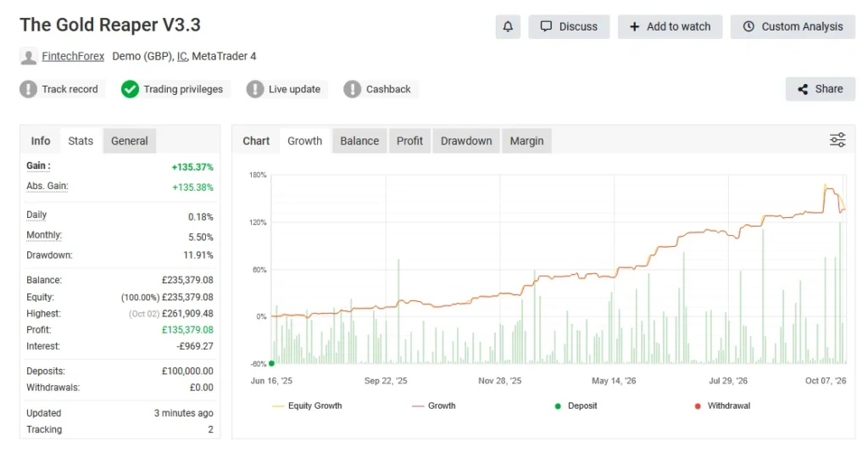Click the Drawdown stat label
Screen dimensions: 868x453
click(x=49, y=255)
